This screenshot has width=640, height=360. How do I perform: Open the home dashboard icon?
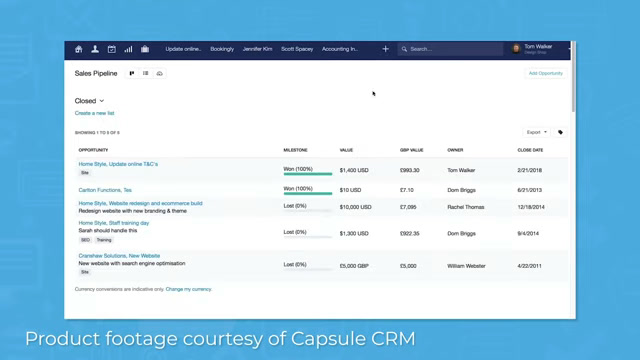pyautogui.click(x=79, y=49)
